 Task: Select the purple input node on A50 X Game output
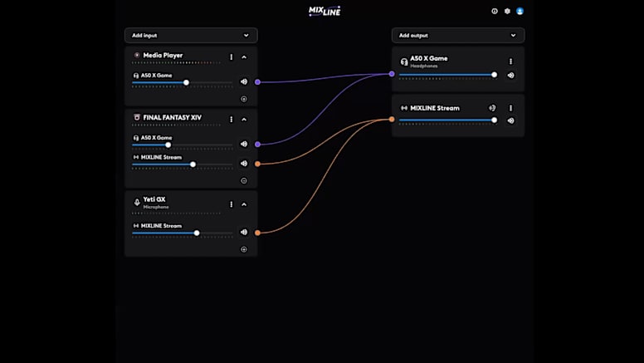[x=392, y=74]
